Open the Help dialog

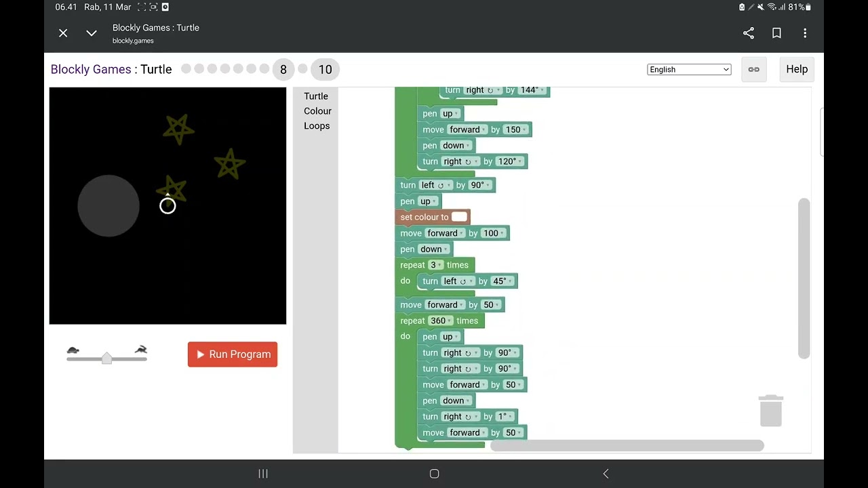pos(797,69)
